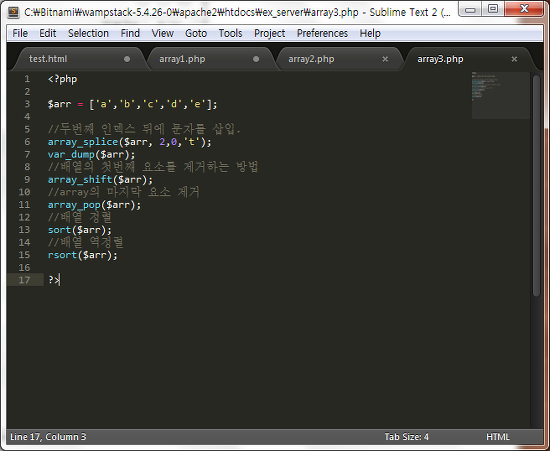Click the Line 17, Column 3 status text
The width and height of the screenshot is (550, 451).
pos(48,437)
